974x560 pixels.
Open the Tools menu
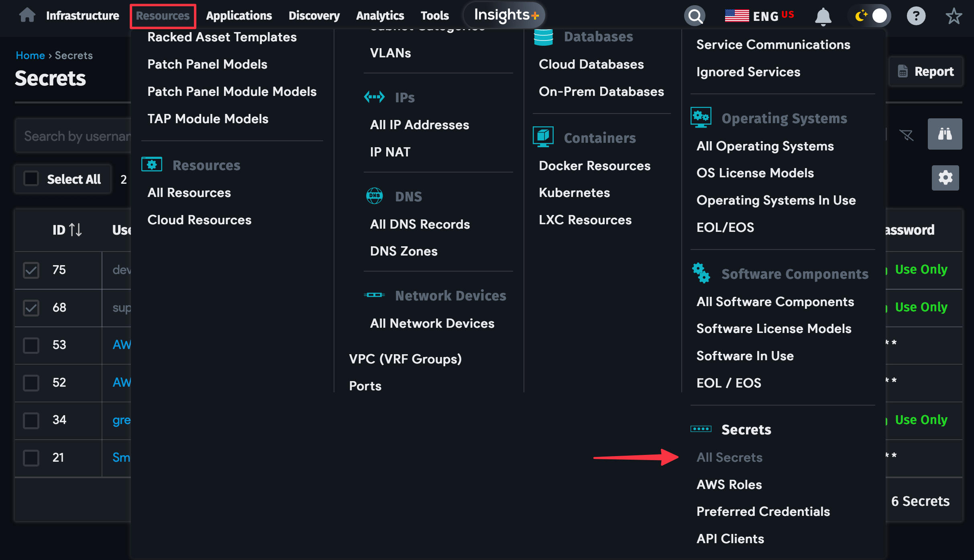(434, 16)
